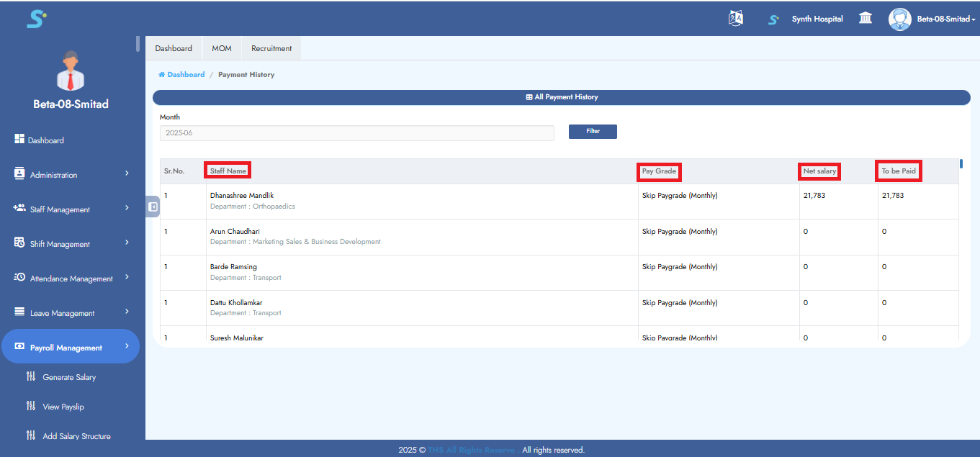This screenshot has width=980, height=457.
Task: Open the Beta-08-Smitad user dropdown
Action: pyautogui.click(x=945, y=19)
